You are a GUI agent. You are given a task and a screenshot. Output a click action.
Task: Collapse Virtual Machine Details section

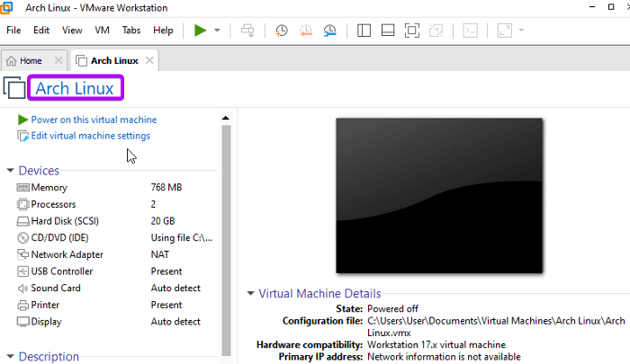(251, 293)
